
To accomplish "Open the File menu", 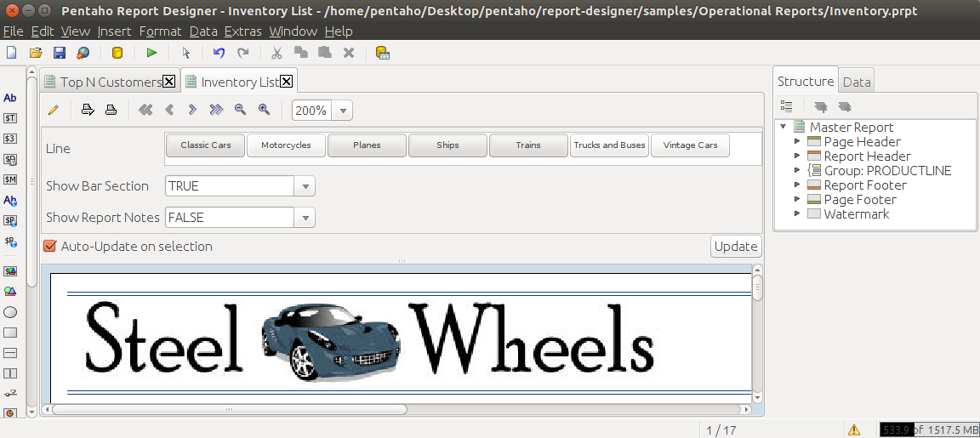I will 13,31.
